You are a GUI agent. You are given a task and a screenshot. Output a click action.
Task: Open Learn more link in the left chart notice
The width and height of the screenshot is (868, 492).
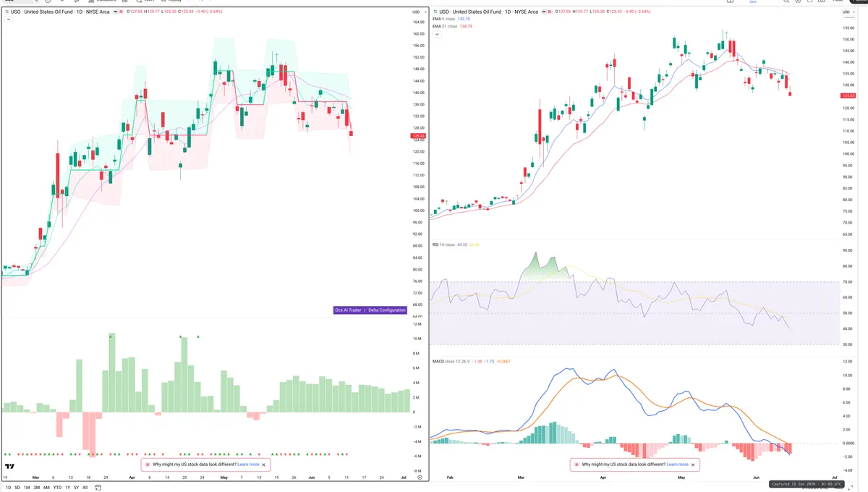tap(248, 465)
